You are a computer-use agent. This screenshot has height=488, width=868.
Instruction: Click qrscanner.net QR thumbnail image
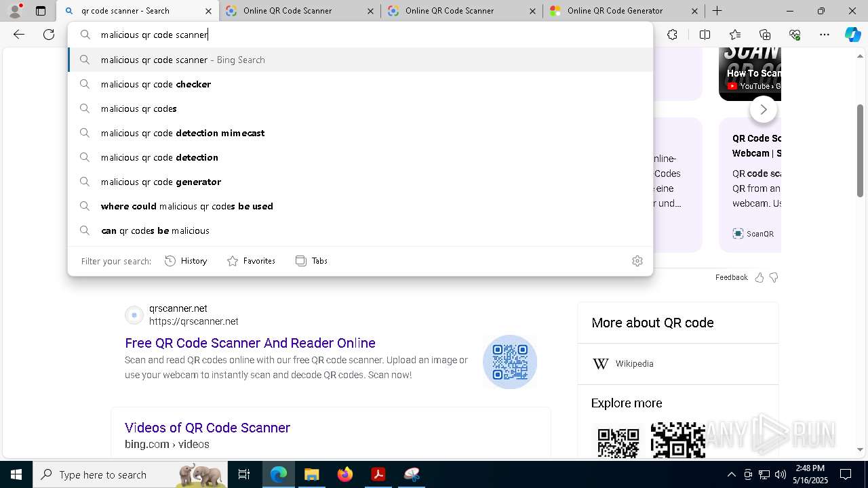pos(510,362)
